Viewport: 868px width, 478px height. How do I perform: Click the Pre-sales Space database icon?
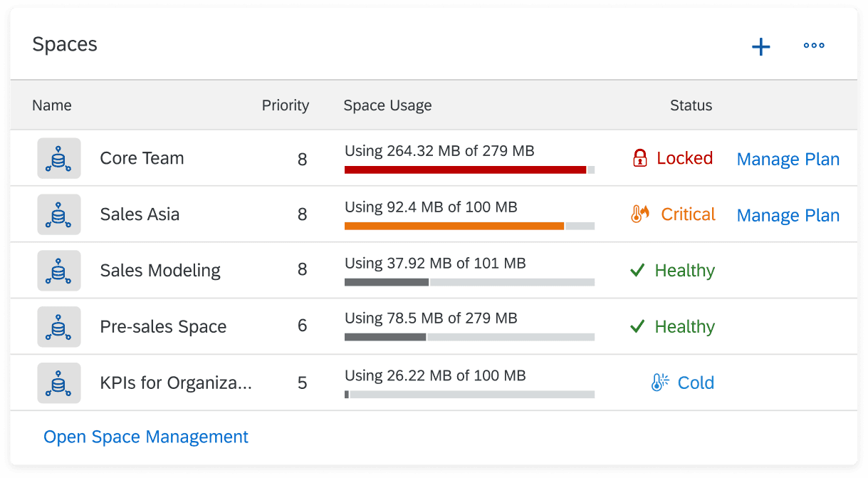coord(59,327)
